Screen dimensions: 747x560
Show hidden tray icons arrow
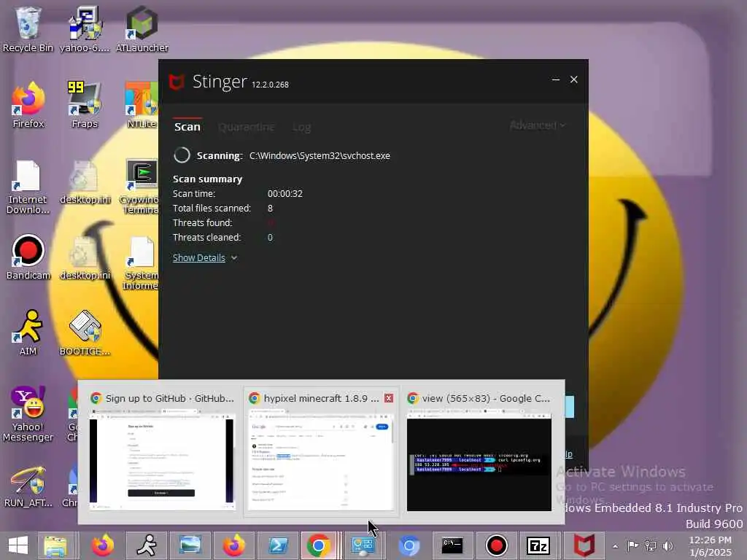click(616, 546)
